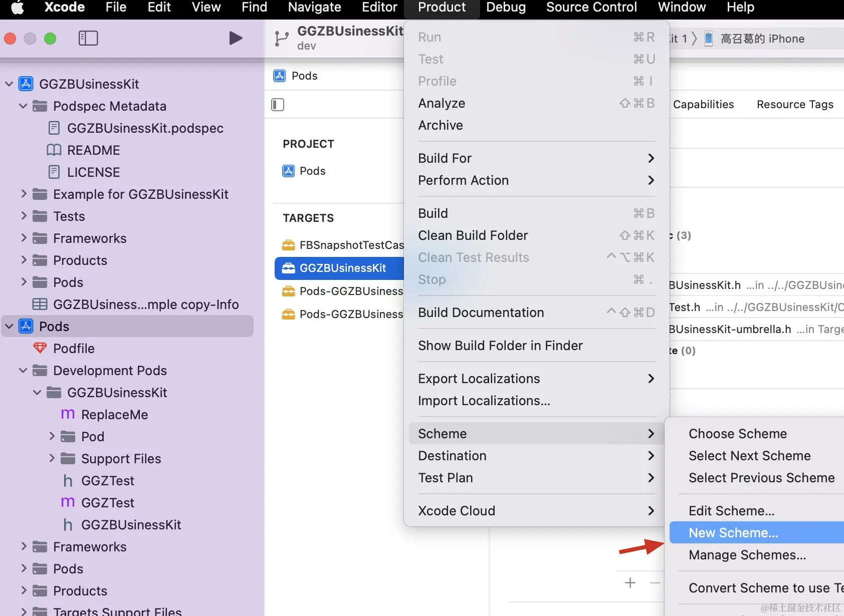844x616 pixels.
Task: Open the Test Plan submenu
Action: click(x=536, y=478)
